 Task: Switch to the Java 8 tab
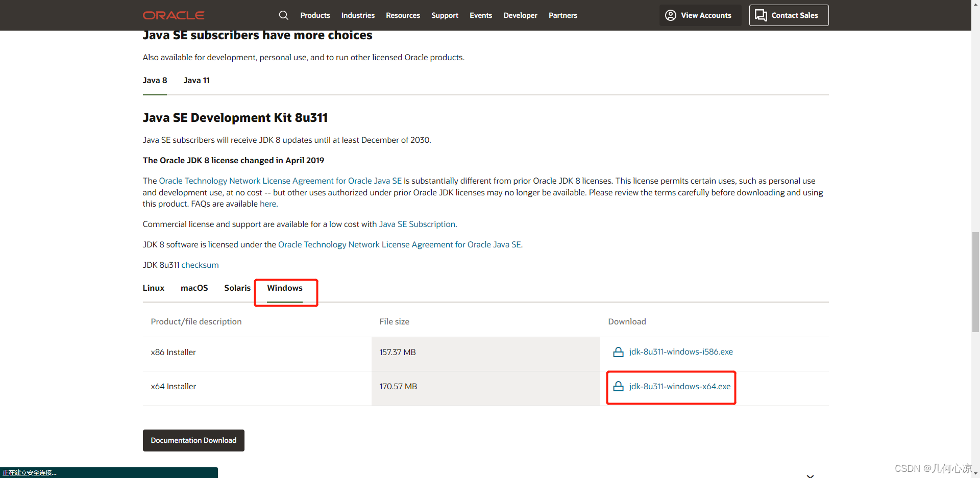pos(155,81)
